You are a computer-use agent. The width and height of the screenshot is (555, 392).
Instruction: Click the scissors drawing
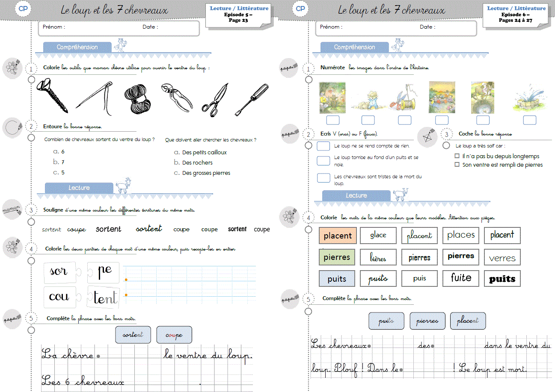tap(215, 100)
